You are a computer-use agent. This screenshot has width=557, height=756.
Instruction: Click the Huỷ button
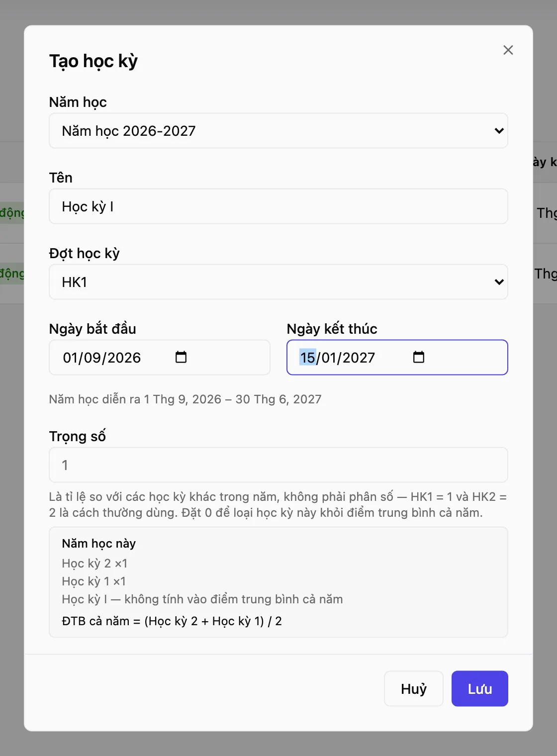414,688
